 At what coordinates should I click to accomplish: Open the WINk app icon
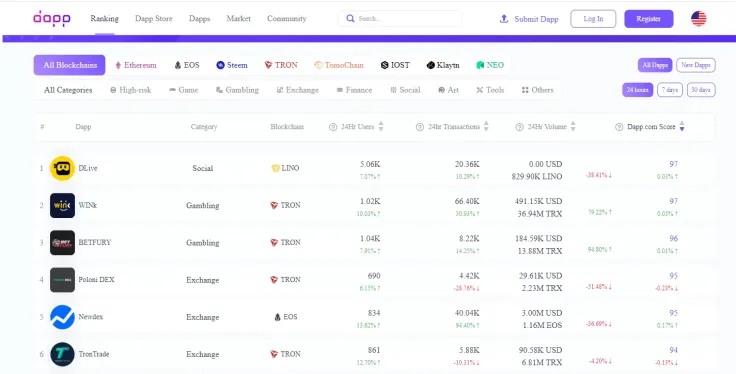tap(62, 206)
